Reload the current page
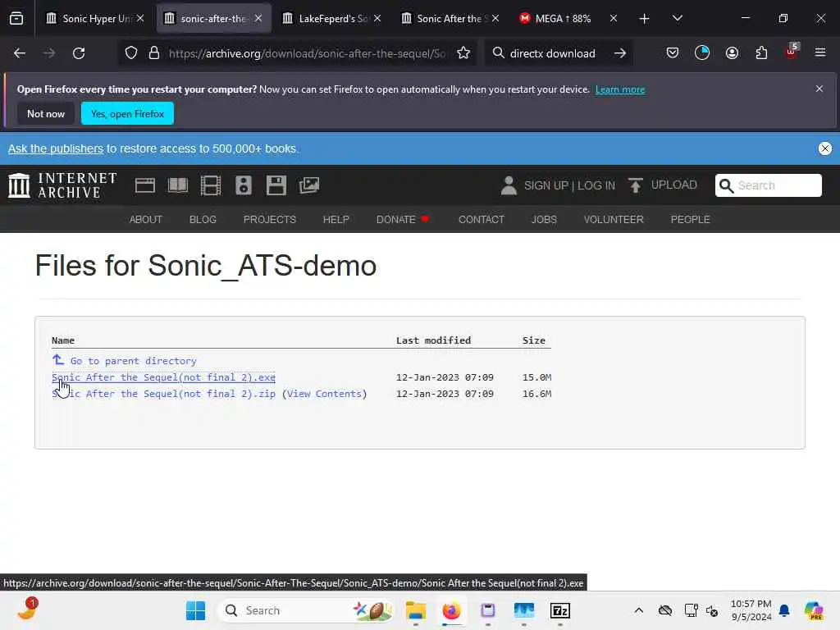Viewport: 840px width, 630px height. click(79, 53)
